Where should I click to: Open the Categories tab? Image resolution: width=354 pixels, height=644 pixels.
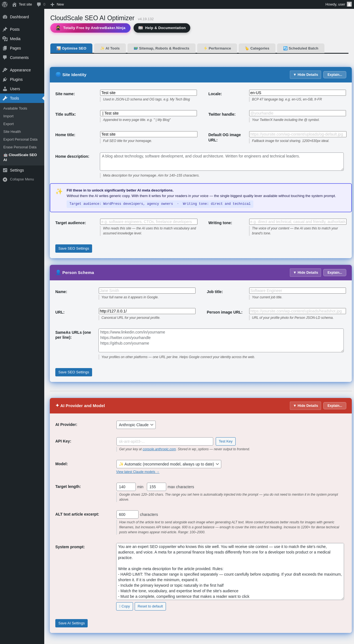257,48
